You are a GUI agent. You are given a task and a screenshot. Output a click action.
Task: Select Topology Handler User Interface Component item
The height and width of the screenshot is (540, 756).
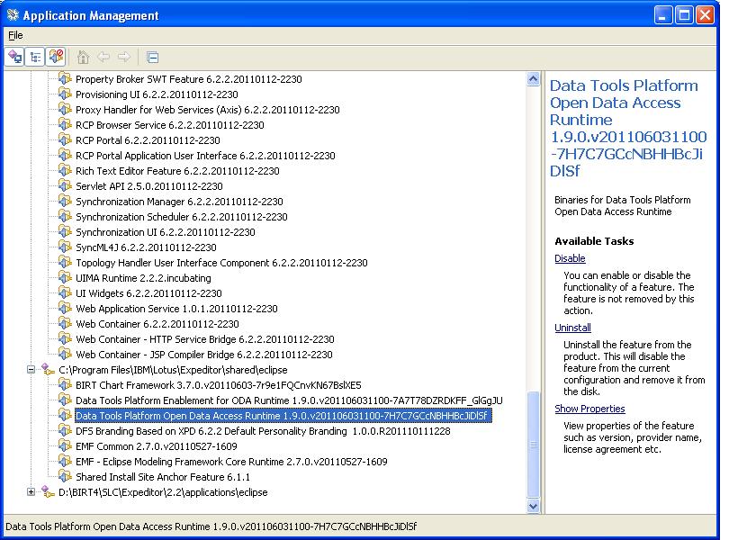pos(221,263)
